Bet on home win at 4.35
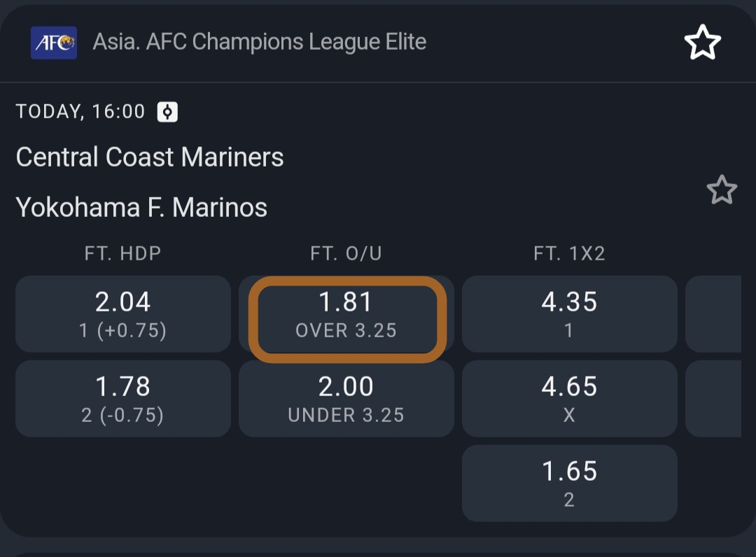 point(569,313)
